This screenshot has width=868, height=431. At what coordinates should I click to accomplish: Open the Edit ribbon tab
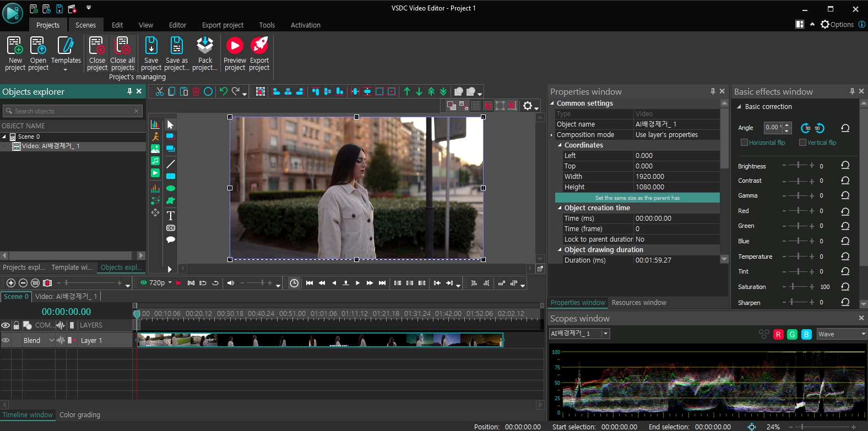(x=117, y=25)
